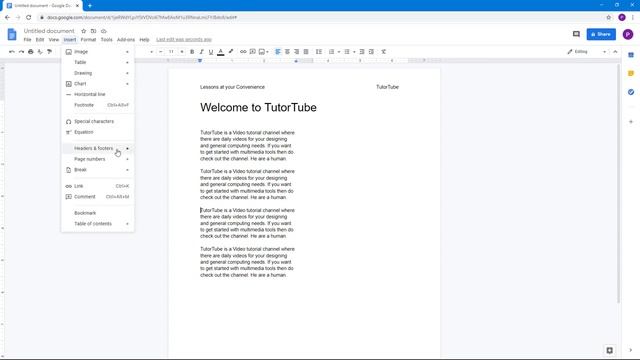
Task: Open the highlight color picker
Action: [231, 52]
